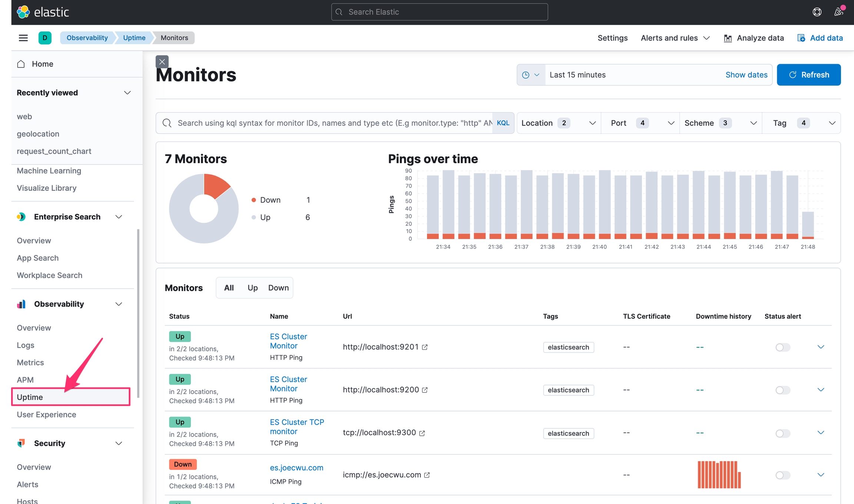Toggle status alert for ES Cluster TCP monitor
Image resolution: width=854 pixels, height=504 pixels.
782,433
